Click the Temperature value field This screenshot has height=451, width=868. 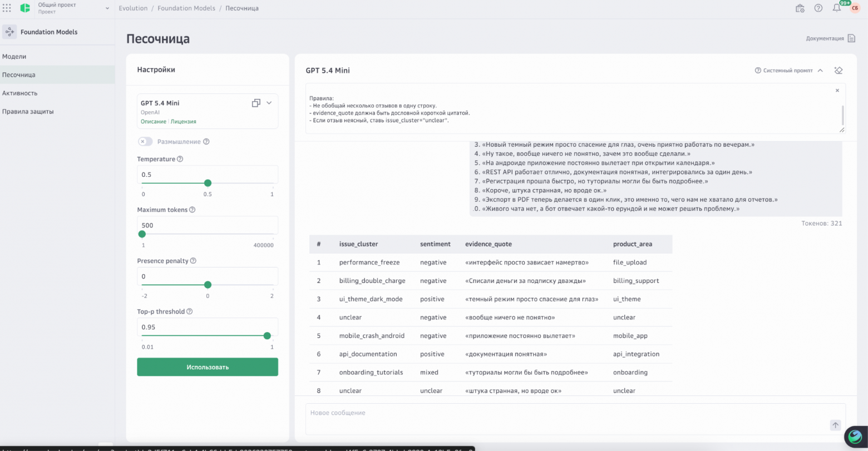coord(208,174)
